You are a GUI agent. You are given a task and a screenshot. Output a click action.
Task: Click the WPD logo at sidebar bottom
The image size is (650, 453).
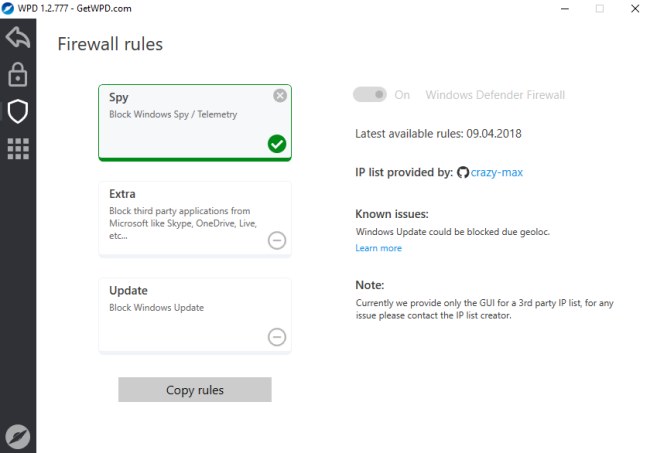(17, 436)
